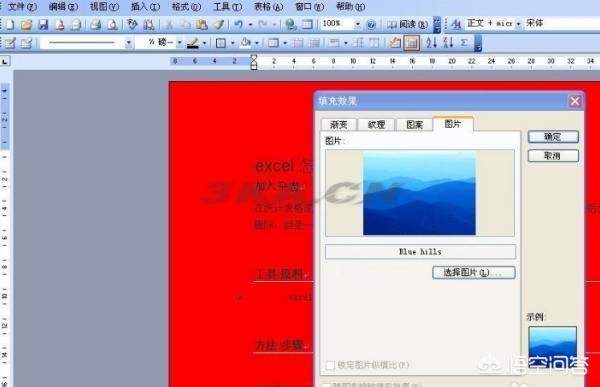
Task: Open outside border dropdown arrow
Action: point(232,43)
